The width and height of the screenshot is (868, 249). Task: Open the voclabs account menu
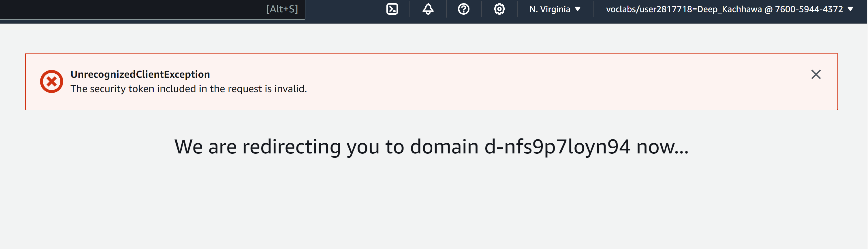(x=730, y=9)
